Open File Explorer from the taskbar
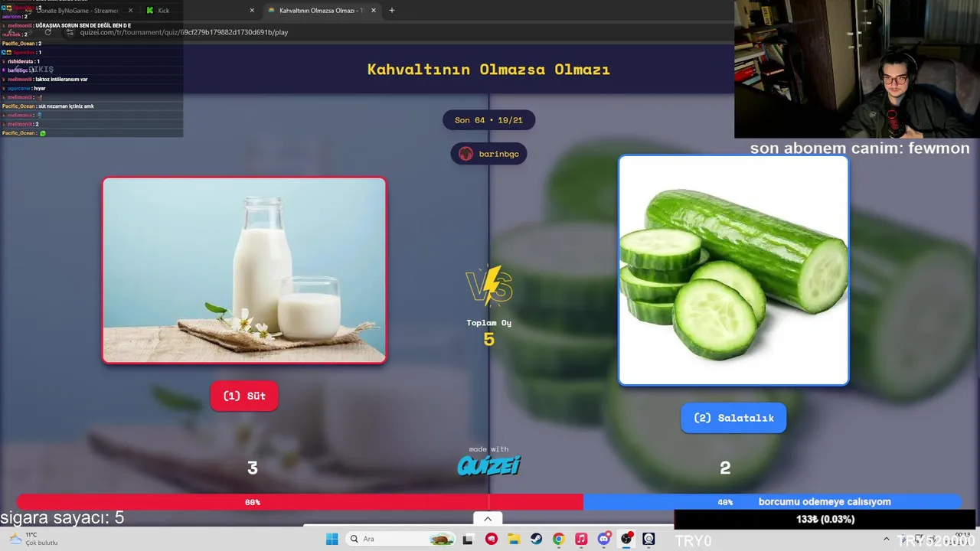Screen dimensions: 980x551 click(513, 539)
